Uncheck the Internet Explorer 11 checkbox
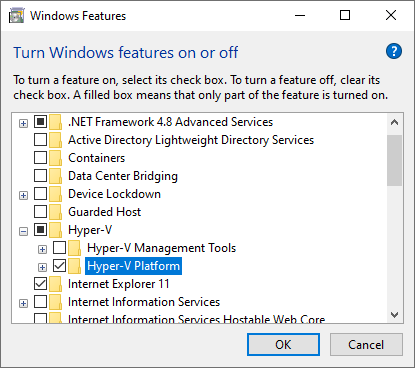Image resolution: width=415 pixels, height=368 pixels. pyautogui.click(x=40, y=284)
